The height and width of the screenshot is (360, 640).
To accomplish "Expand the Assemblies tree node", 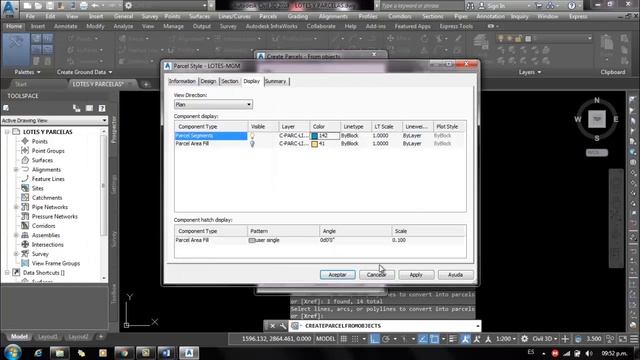I will coord(16,235).
